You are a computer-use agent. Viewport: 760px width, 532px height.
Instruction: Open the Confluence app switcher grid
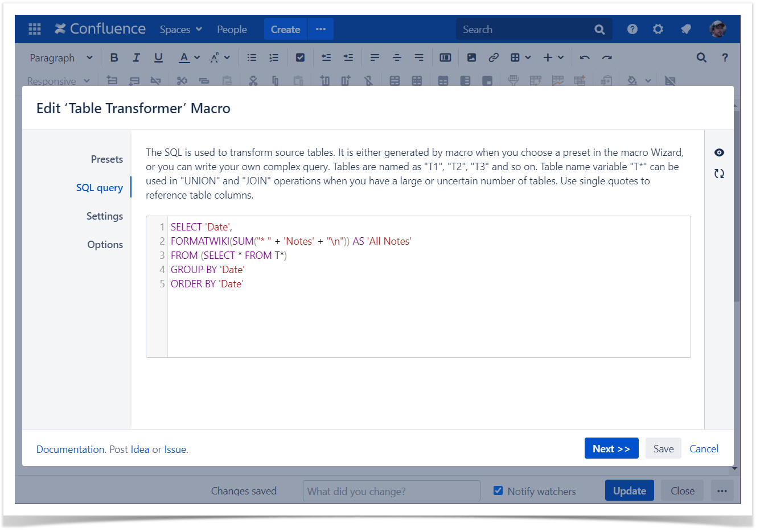click(x=35, y=29)
